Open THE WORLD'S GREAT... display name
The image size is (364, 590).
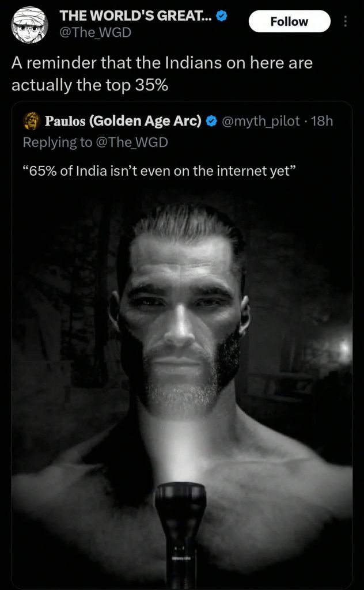[x=137, y=16]
